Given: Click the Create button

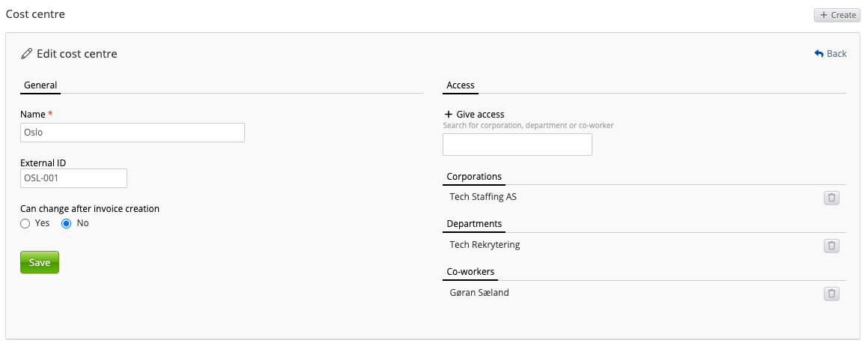Looking at the screenshot, I should click(837, 15).
